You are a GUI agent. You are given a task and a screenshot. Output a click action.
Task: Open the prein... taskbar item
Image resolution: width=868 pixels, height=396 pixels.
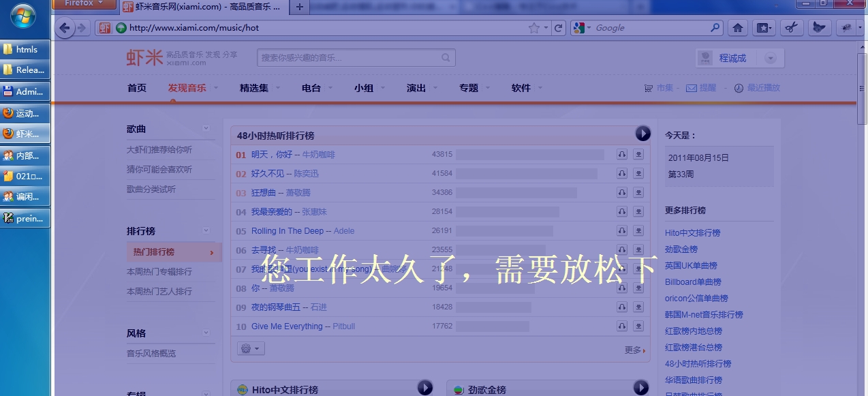[26, 218]
